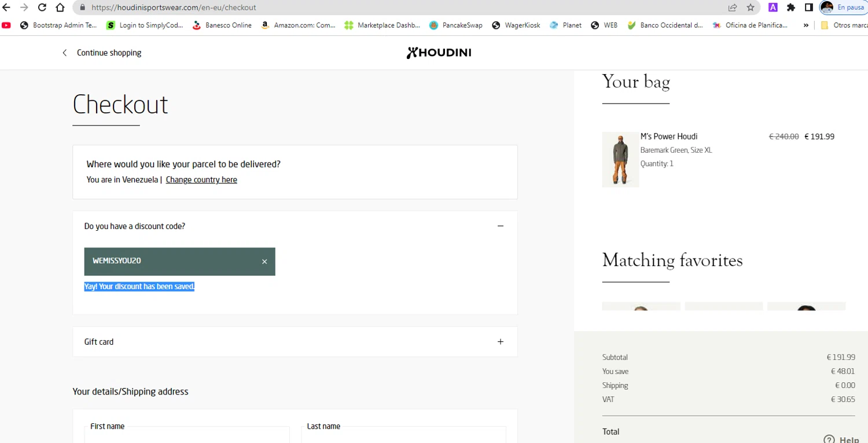Click the Quantity: 1 text
The width and height of the screenshot is (868, 443).
point(657,164)
